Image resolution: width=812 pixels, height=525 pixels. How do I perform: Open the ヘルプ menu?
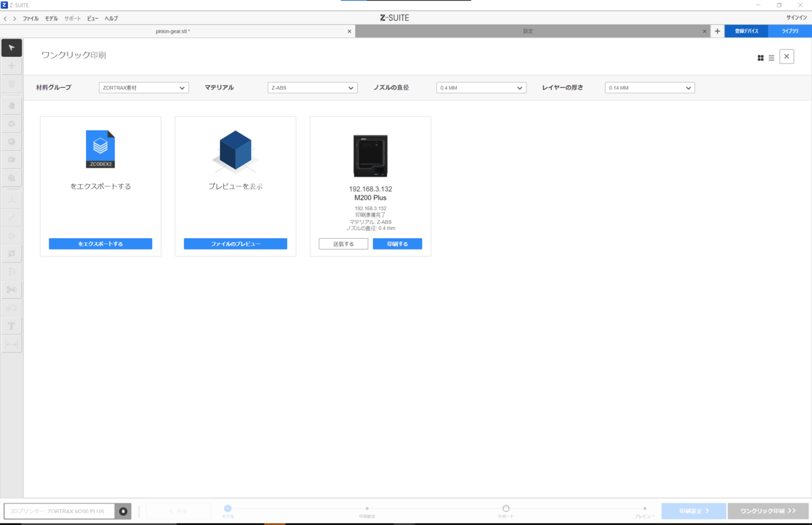[x=111, y=18]
